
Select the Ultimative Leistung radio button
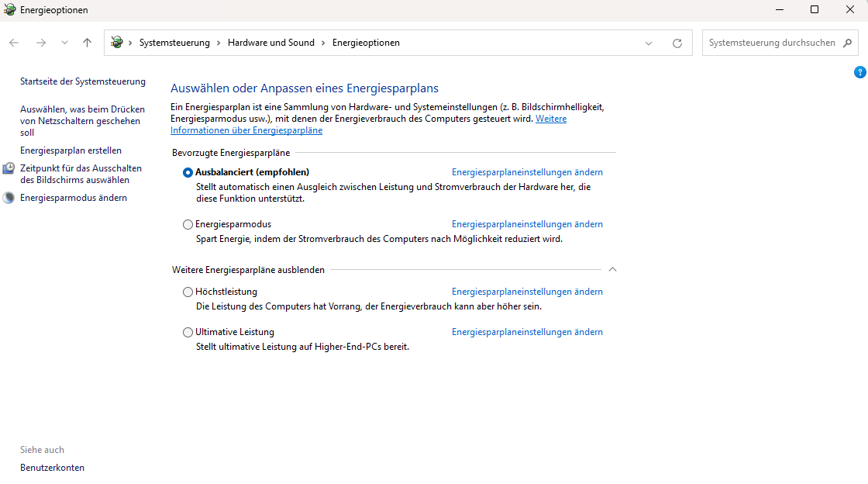click(x=188, y=332)
